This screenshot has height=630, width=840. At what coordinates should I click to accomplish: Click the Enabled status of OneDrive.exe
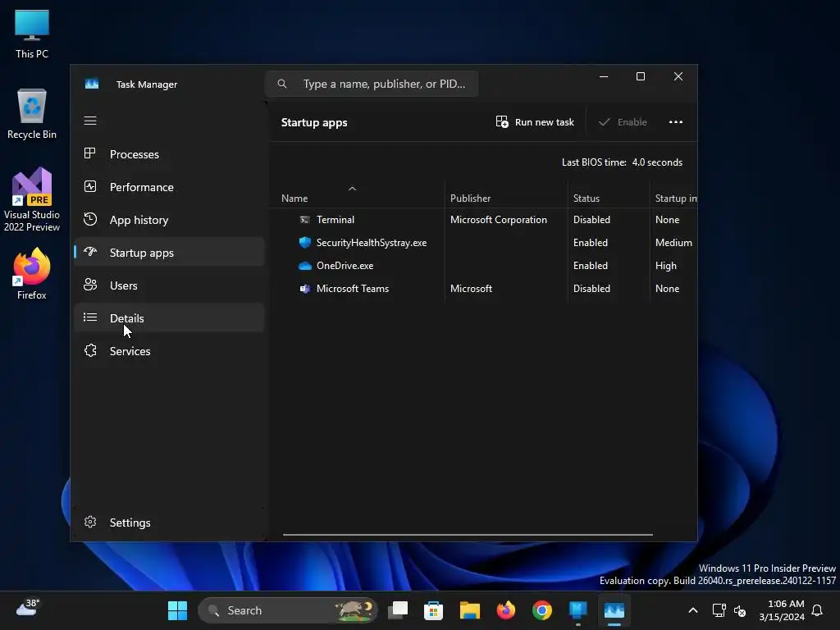point(591,266)
